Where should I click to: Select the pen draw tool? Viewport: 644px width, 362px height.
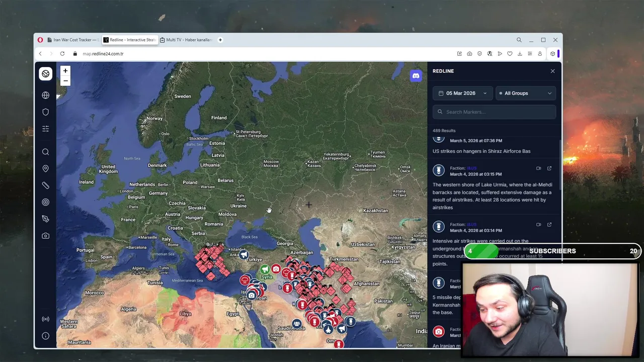click(45, 219)
